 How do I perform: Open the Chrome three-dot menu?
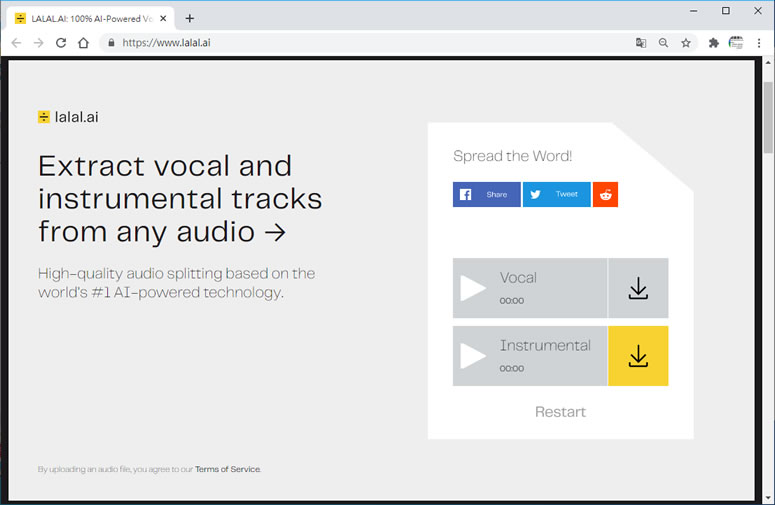(x=759, y=43)
